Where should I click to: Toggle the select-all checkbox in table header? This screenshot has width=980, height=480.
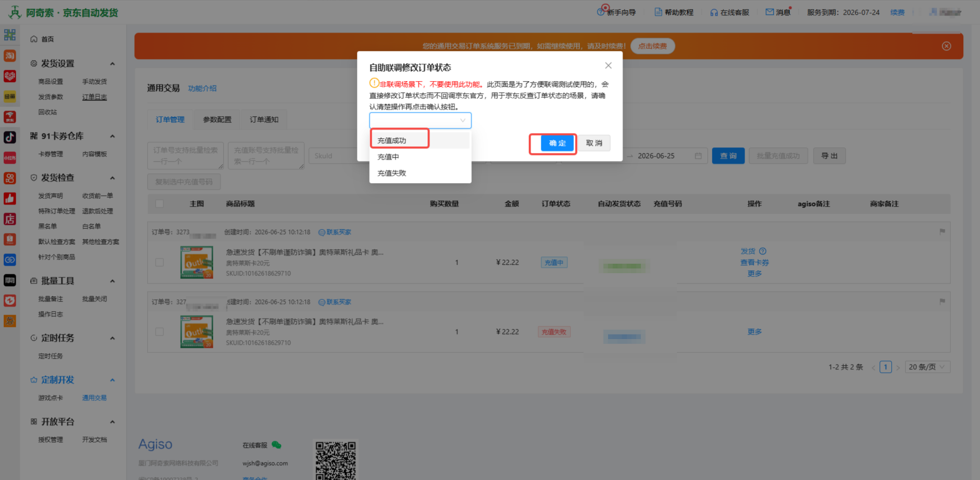click(x=159, y=204)
